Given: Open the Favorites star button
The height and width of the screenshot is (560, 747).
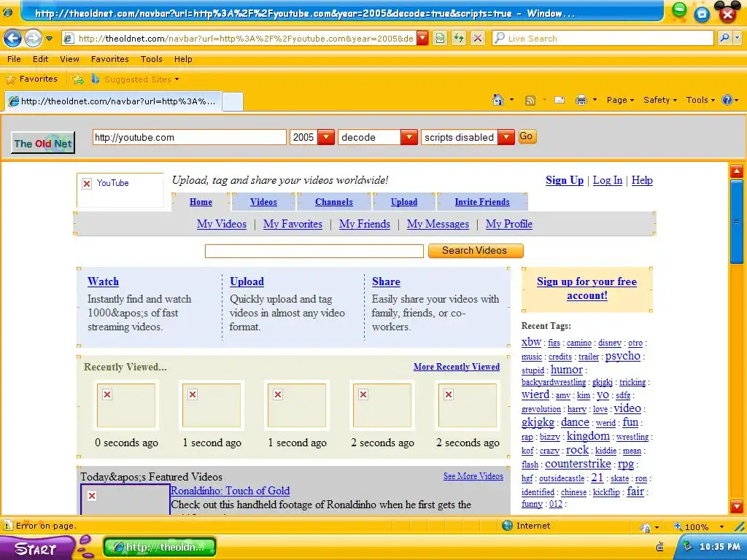Looking at the screenshot, I should (x=31, y=79).
